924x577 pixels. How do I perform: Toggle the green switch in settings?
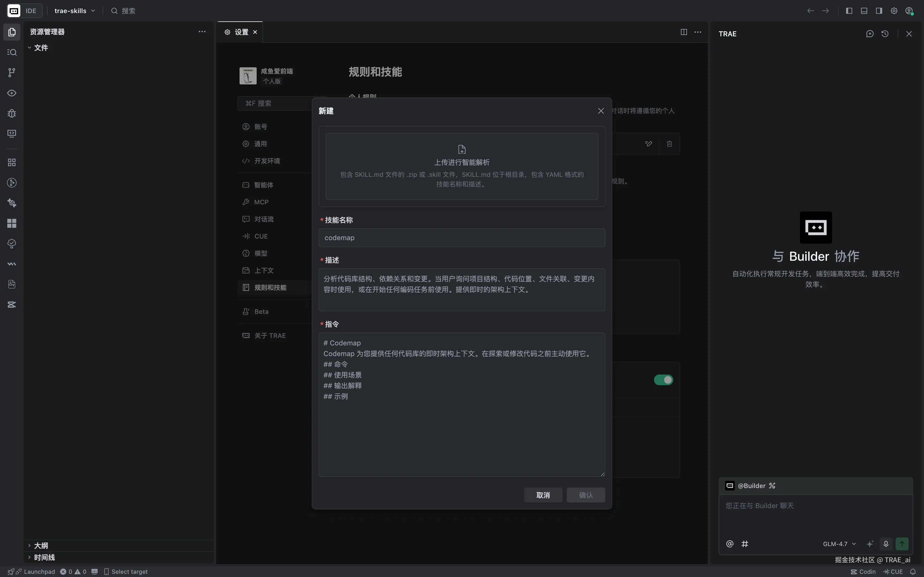click(x=663, y=380)
